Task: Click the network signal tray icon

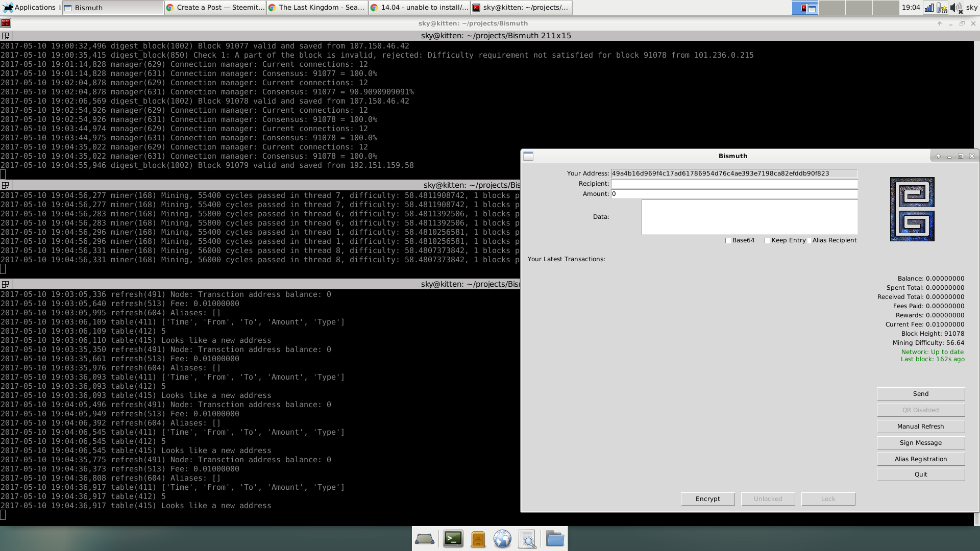Action: pos(929,8)
